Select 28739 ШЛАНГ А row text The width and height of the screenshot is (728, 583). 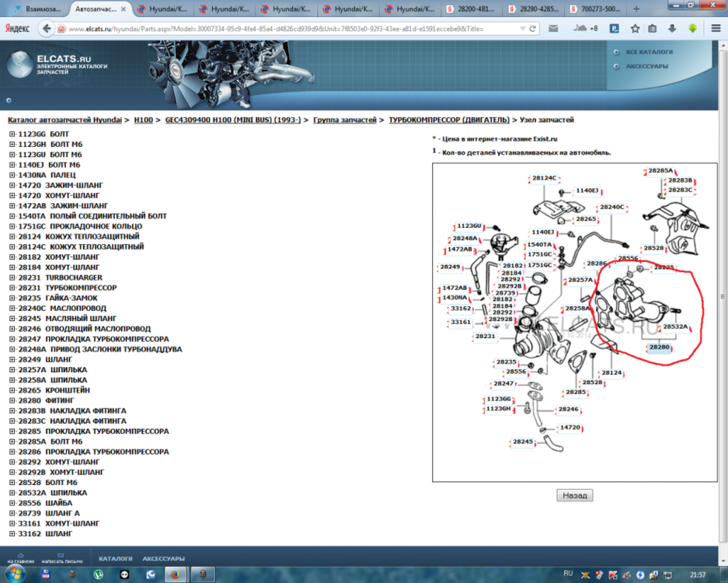click(x=49, y=513)
